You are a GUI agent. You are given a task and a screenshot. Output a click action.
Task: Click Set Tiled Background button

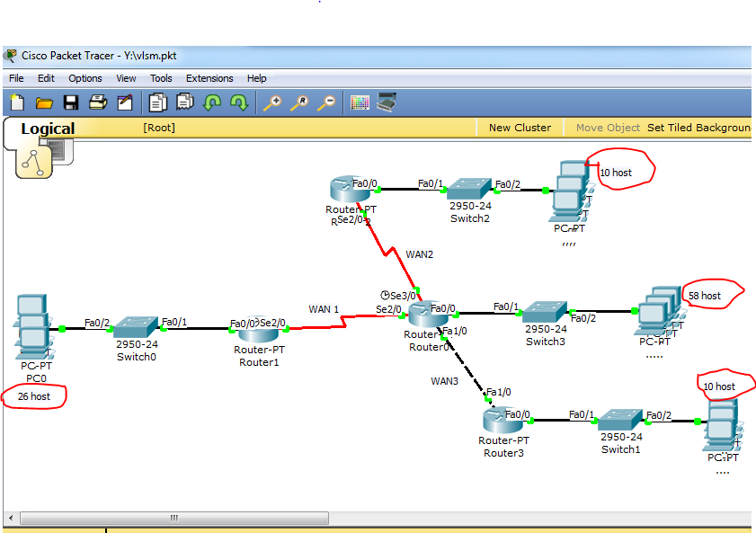click(698, 128)
